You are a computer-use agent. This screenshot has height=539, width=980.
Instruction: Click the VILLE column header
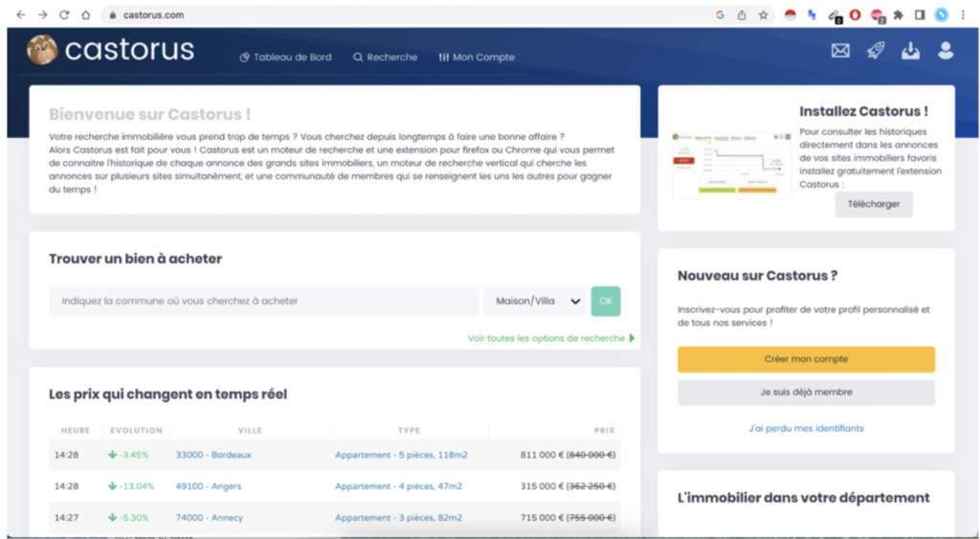[x=250, y=431]
